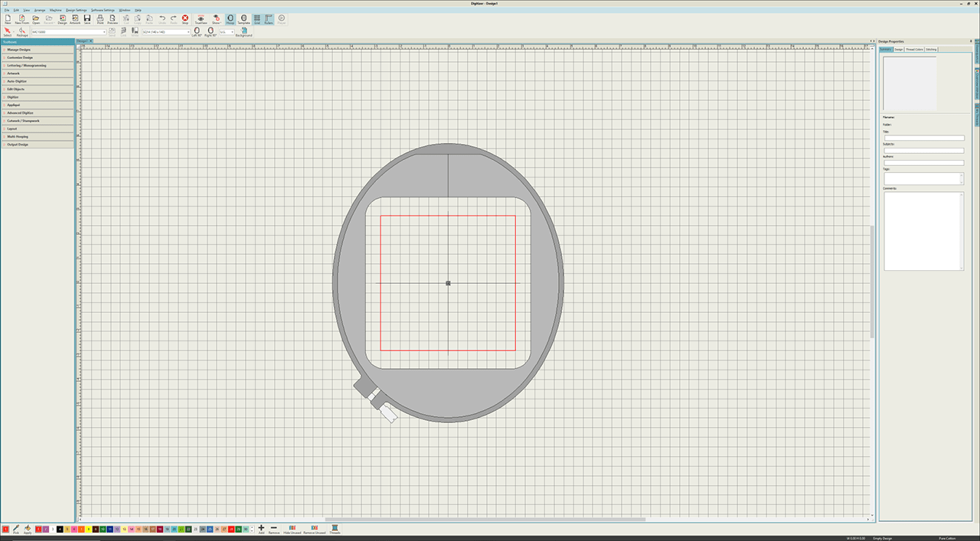This screenshot has width=980, height=541.
Task: Expand Manage Designs toolbox
Action: pyautogui.click(x=38, y=50)
